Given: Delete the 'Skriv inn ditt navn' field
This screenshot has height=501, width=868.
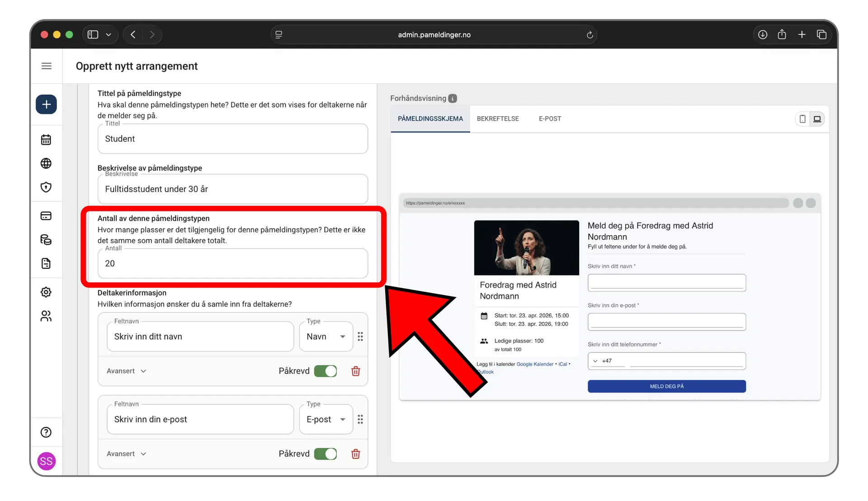Looking at the screenshot, I should pos(356,371).
